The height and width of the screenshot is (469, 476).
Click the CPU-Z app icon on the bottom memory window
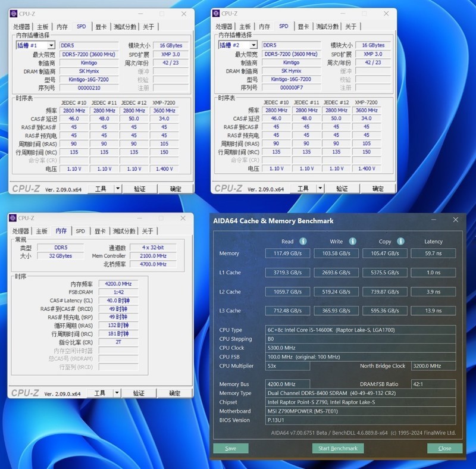coord(13,217)
